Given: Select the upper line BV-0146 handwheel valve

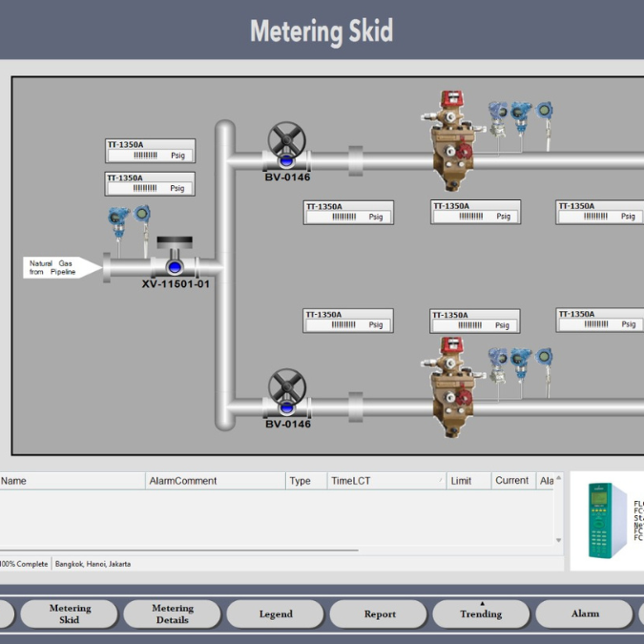Looking at the screenshot, I should pos(286,147).
